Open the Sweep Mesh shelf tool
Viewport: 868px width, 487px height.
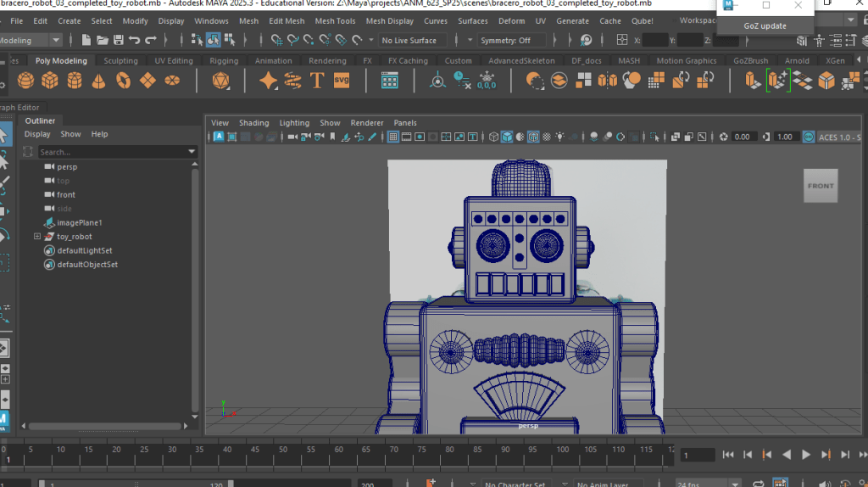point(292,81)
